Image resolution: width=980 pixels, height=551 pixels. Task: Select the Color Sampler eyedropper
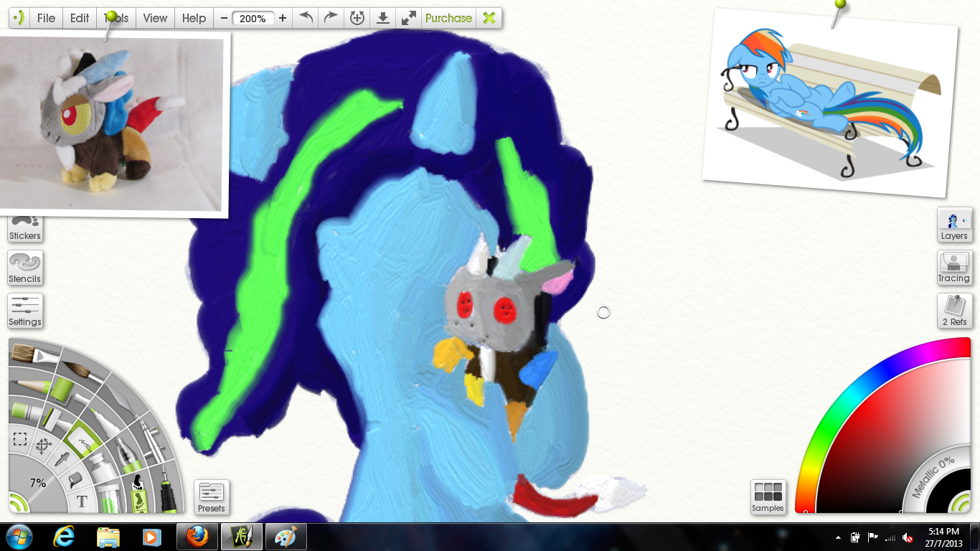(62, 458)
